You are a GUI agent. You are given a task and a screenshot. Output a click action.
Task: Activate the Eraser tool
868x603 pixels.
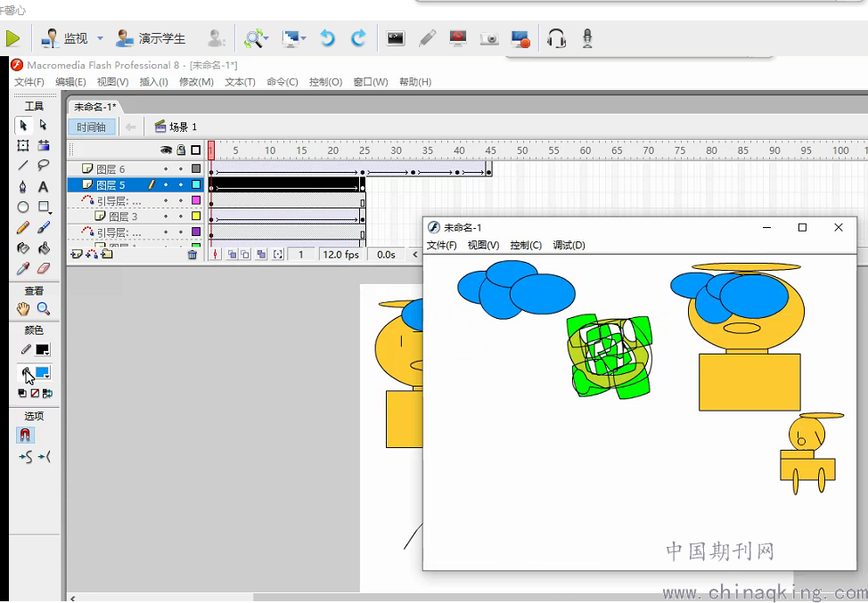point(43,268)
